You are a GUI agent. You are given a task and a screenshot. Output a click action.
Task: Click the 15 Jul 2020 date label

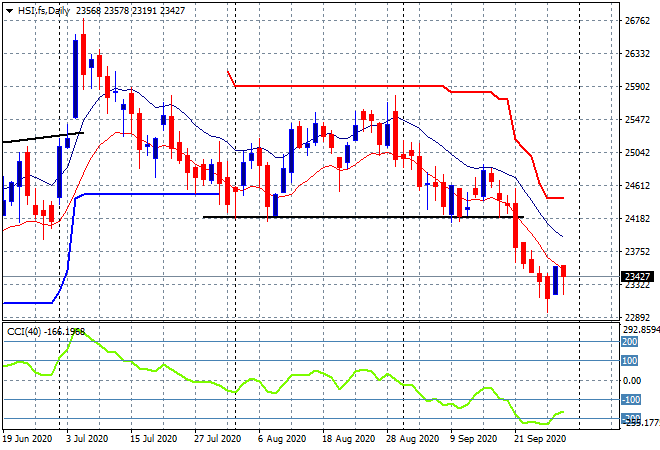point(154,439)
